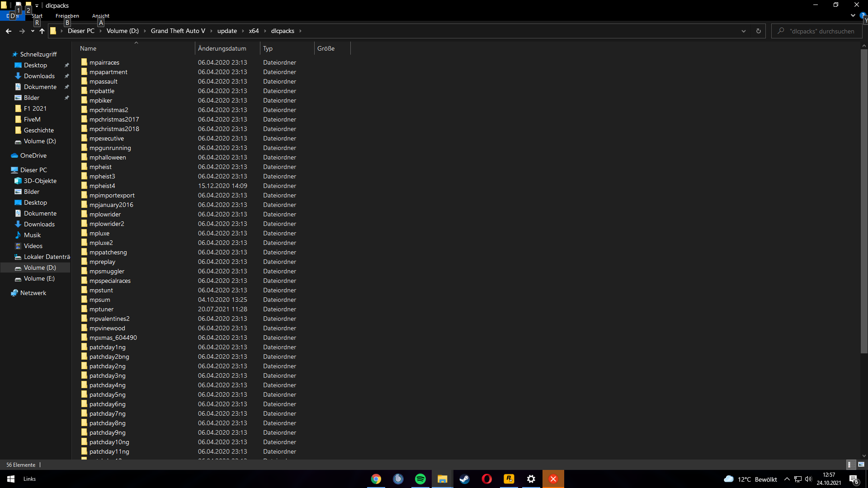Open the x64 breadcrumb folder dropdown
The width and height of the screenshot is (868, 488).
pyautogui.click(x=264, y=31)
